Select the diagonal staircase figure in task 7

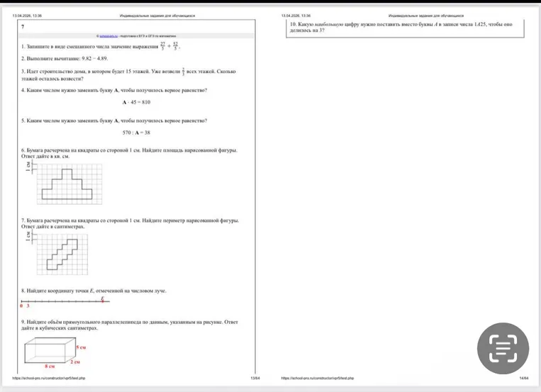click(x=61, y=250)
